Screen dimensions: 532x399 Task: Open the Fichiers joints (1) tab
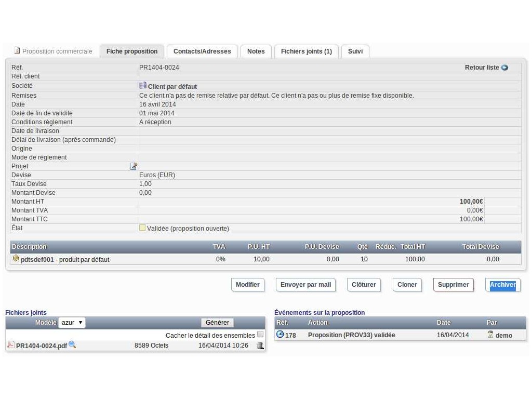coord(307,51)
